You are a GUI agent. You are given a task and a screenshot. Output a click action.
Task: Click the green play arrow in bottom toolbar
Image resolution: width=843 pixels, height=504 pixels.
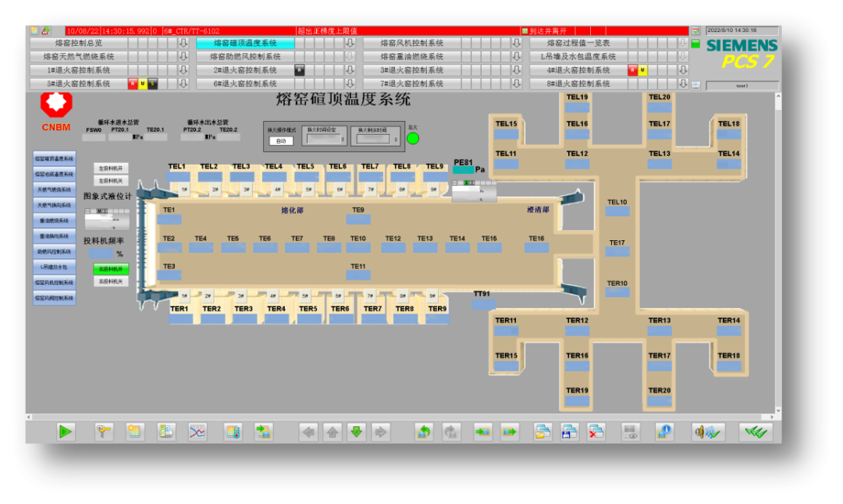[66, 431]
